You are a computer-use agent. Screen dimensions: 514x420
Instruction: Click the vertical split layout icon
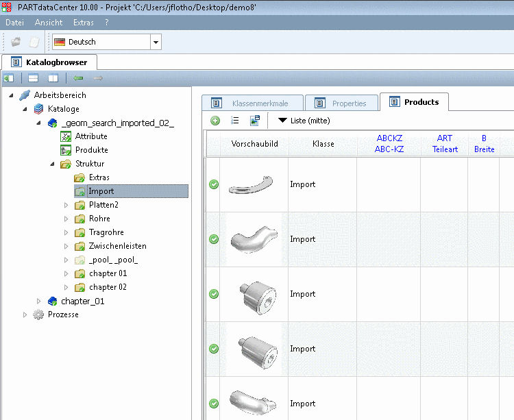click(x=53, y=78)
